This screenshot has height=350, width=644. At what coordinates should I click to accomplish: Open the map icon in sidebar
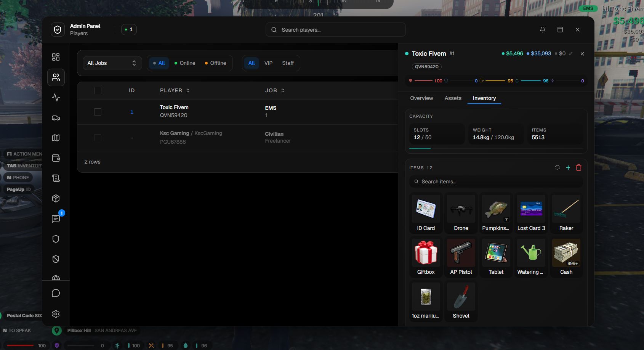coord(56,138)
